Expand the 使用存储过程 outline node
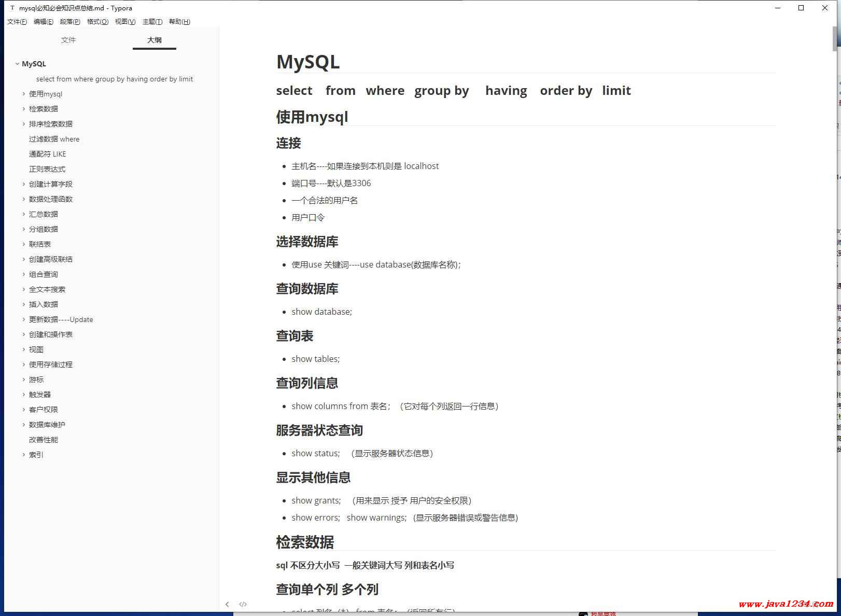The image size is (841, 616). pos(24,365)
